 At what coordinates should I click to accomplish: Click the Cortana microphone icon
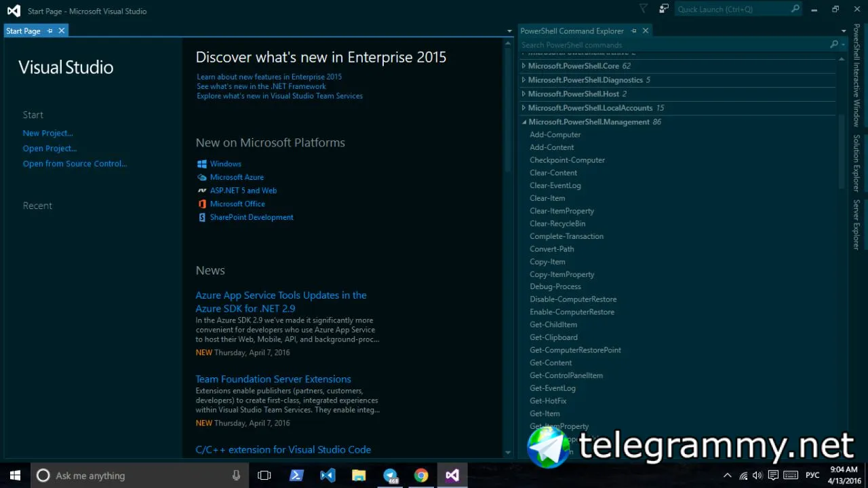click(236, 476)
